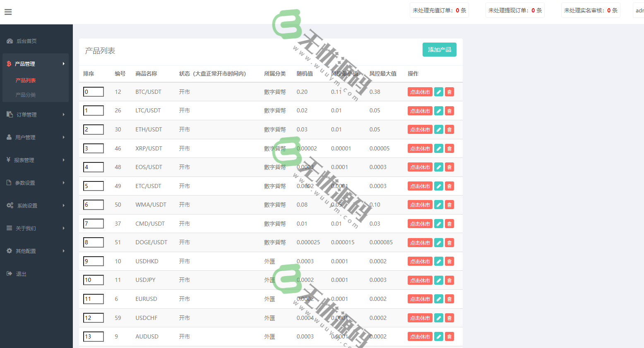Toggle EURUSD market status using 点击休市 button
Image resolution: width=644 pixels, height=348 pixels.
pos(420,298)
